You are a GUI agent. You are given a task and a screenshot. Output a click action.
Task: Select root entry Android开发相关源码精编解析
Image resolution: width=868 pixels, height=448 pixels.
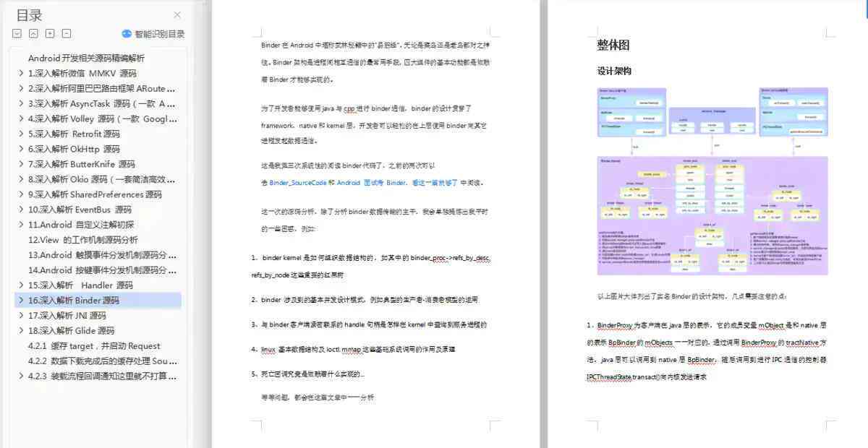click(x=86, y=58)
